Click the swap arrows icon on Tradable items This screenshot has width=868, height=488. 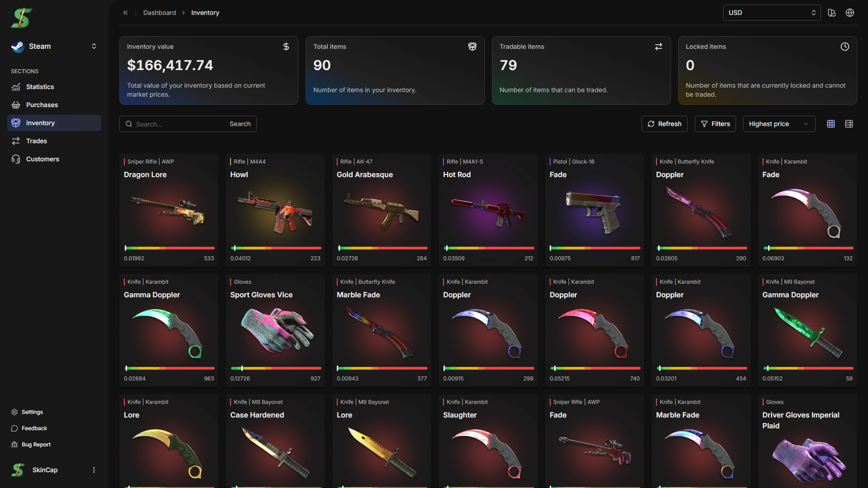coord(659,47)
